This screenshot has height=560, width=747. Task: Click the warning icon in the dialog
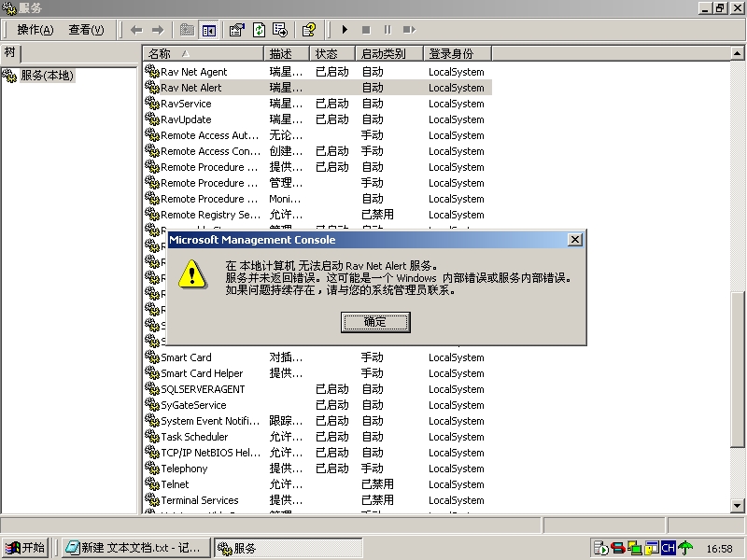tap(192, 274)
